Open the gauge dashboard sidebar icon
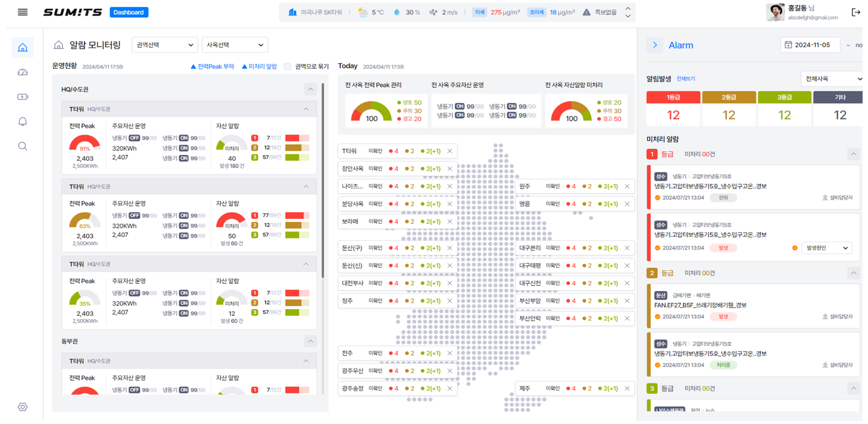Screen dimensions: 868x424 [23, 72]
